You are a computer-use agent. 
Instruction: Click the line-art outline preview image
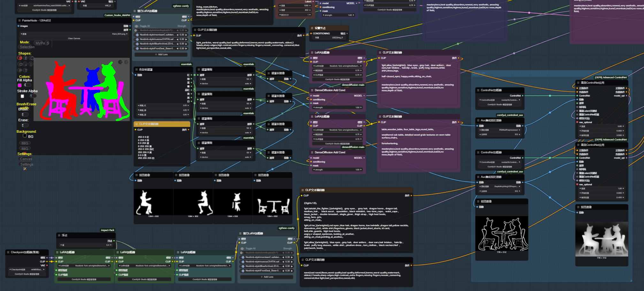point(502,234)
